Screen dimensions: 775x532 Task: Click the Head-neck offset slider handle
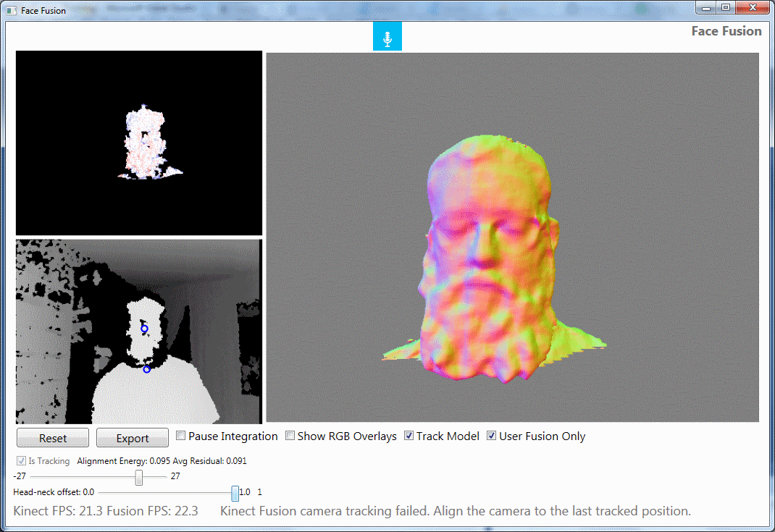pyautogui.click(x=235, y=493)
